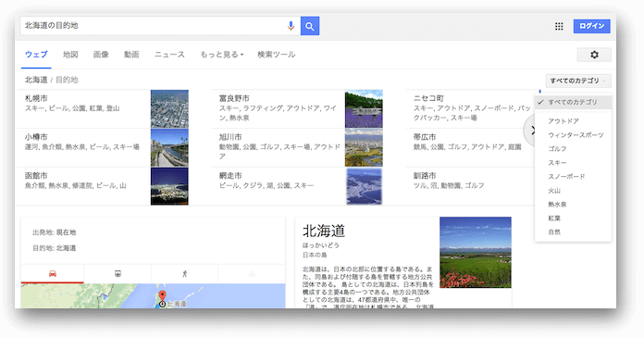
Task: Click the voice search microphone icon
Action: [x=291, y=26]
